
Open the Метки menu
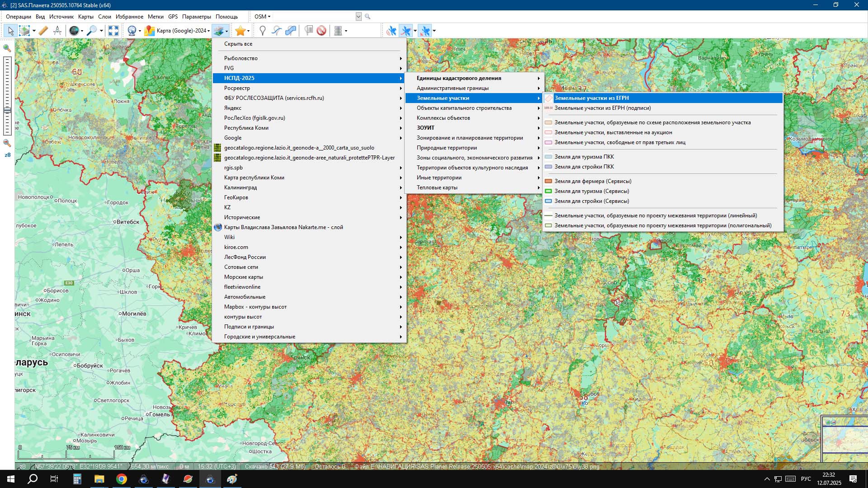[156, 17]
